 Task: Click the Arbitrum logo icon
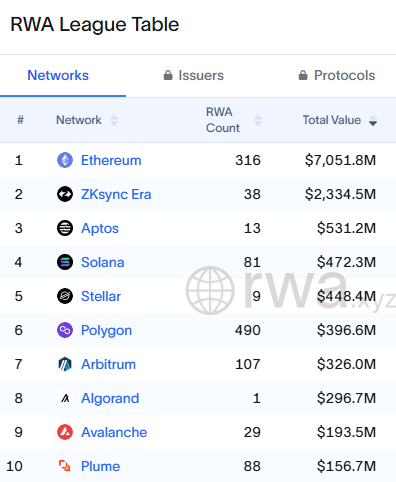65,364
